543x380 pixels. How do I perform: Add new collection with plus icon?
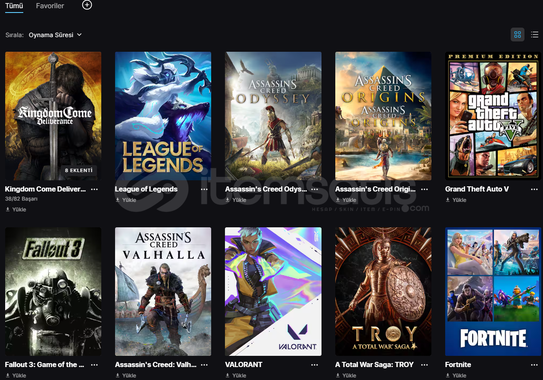click(x=87, y=5)
